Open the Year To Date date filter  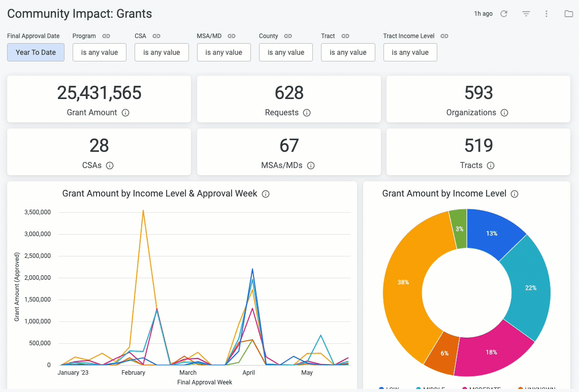(x=36, y=52)
